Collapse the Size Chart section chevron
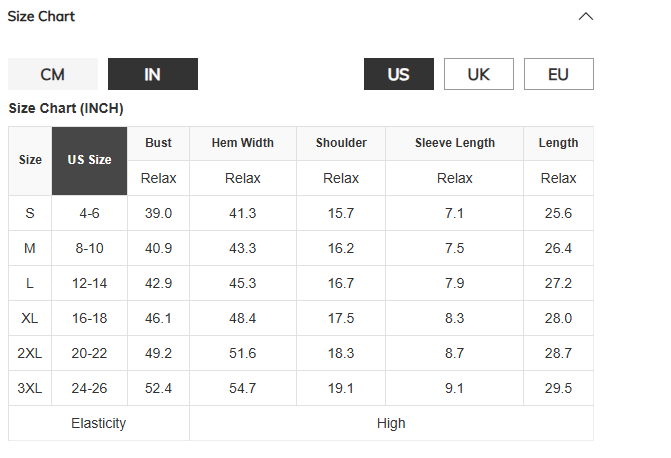 pyautogui.click(x=586, y=16)
